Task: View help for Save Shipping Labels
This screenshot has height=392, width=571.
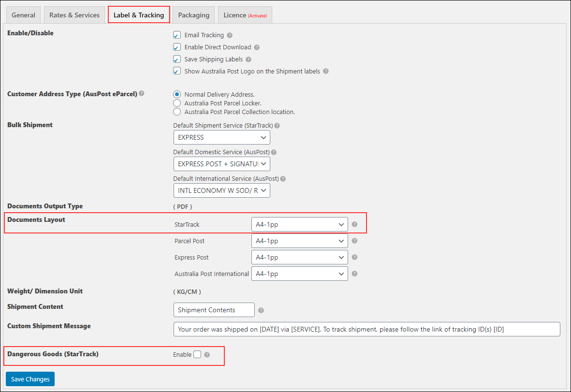Action: (248, 59)
